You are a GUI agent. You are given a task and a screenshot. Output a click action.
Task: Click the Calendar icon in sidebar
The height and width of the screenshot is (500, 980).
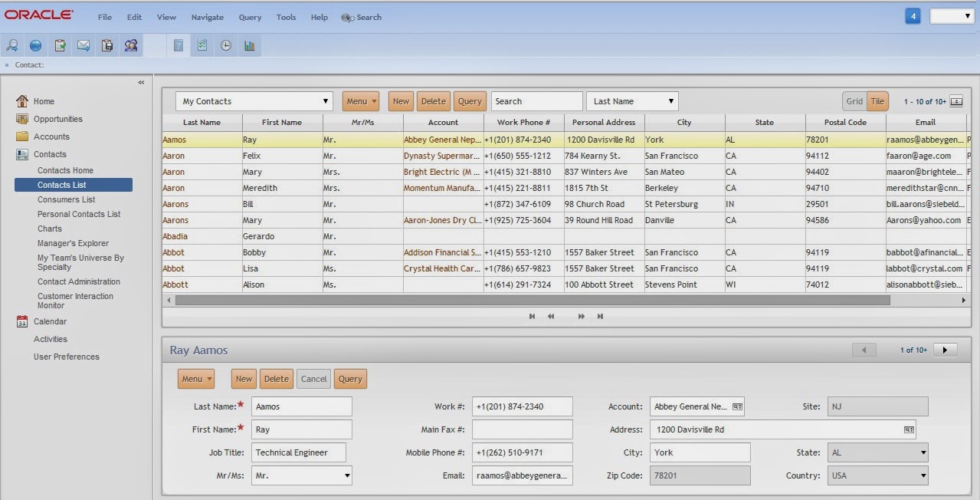pyautogui.click(x=21, y=321)
